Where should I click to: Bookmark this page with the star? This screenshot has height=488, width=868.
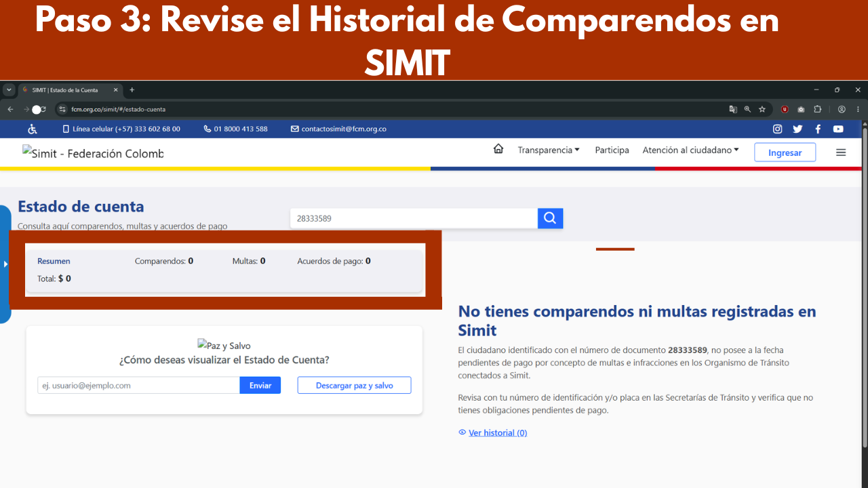click(x=762, y=109)
